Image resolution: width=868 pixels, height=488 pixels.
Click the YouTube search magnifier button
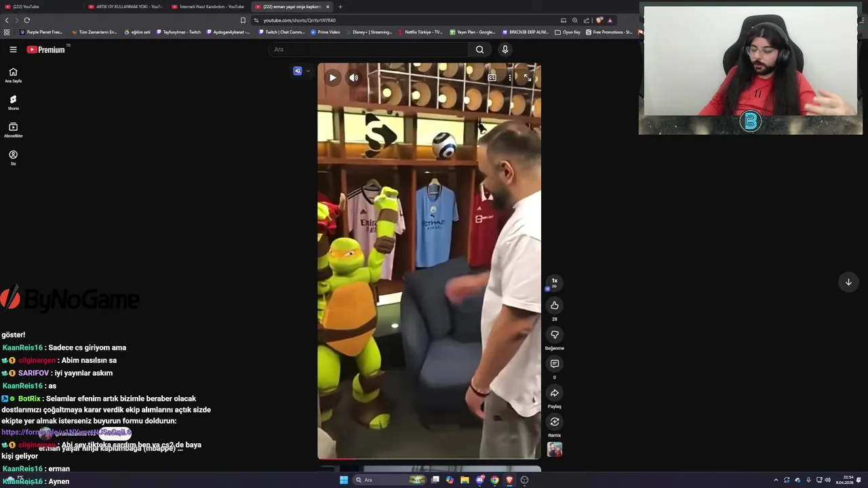click(x=479, y=49)
